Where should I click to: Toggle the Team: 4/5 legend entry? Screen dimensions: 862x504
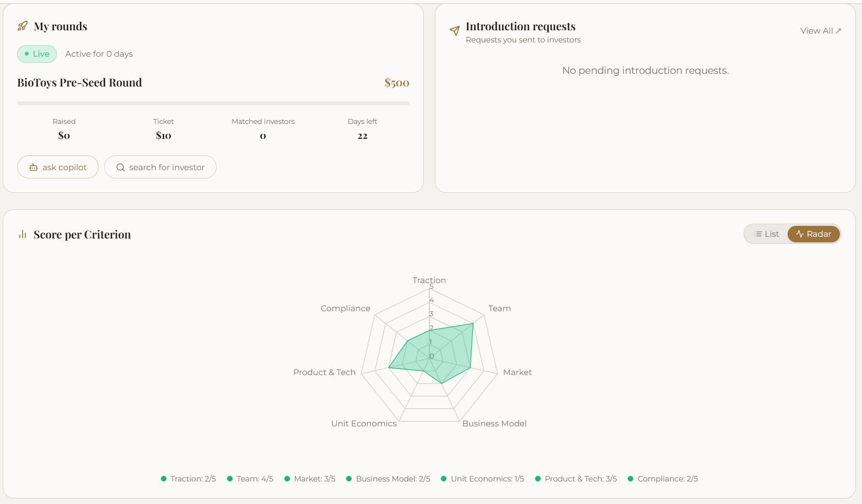tap(250, 479)
